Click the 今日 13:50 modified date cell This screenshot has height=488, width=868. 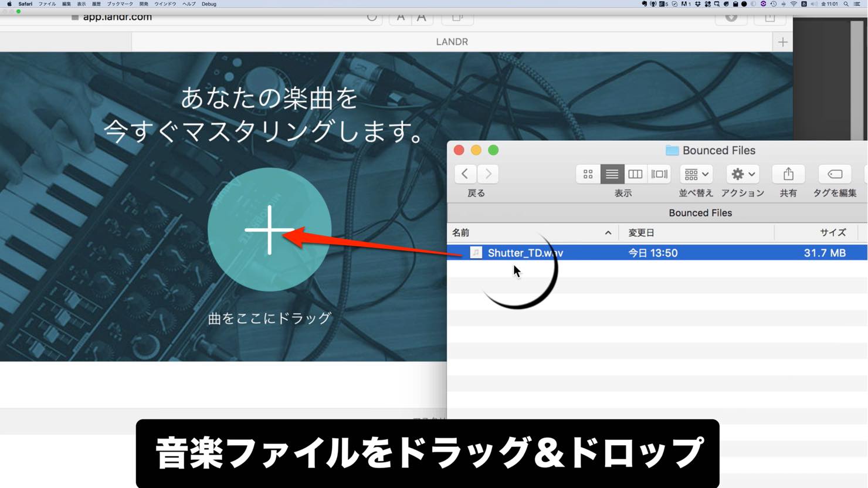pyautogui.click(x=653, y=253)
